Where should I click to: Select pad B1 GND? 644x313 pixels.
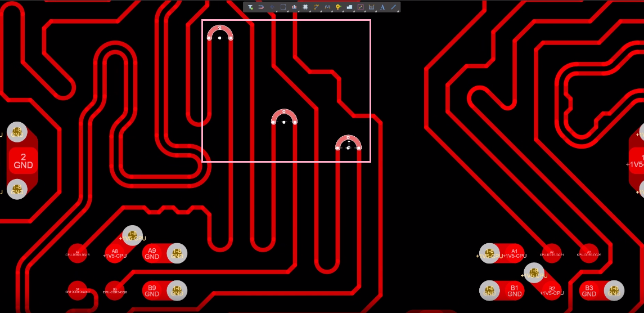[514, 291]
